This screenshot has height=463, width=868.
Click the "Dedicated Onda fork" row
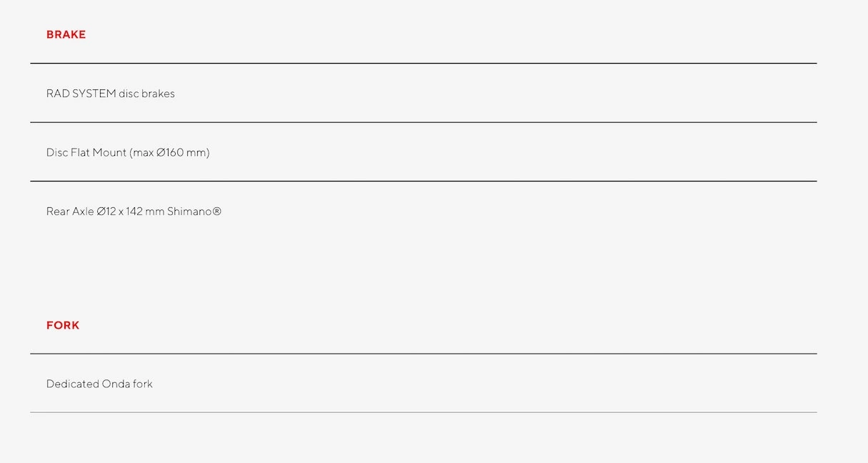99,384
